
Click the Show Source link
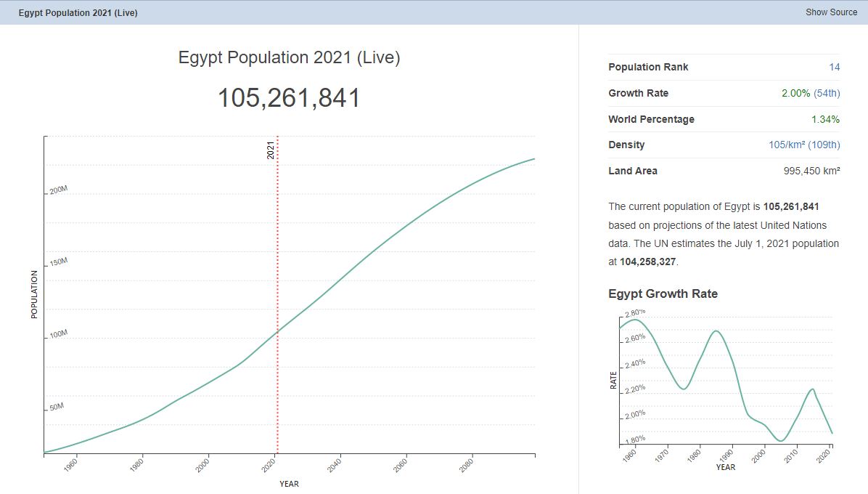[x=831, y=12]
